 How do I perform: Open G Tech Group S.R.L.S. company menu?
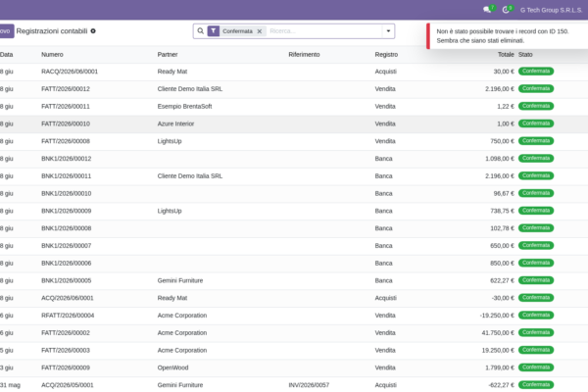pyautogui.click(x=551, y=10)
